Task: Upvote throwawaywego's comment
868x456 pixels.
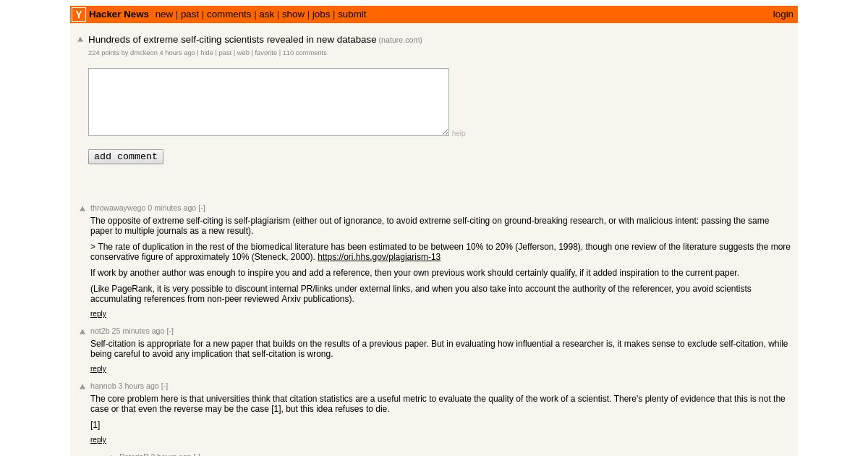Action: click(x=82, y=208)
